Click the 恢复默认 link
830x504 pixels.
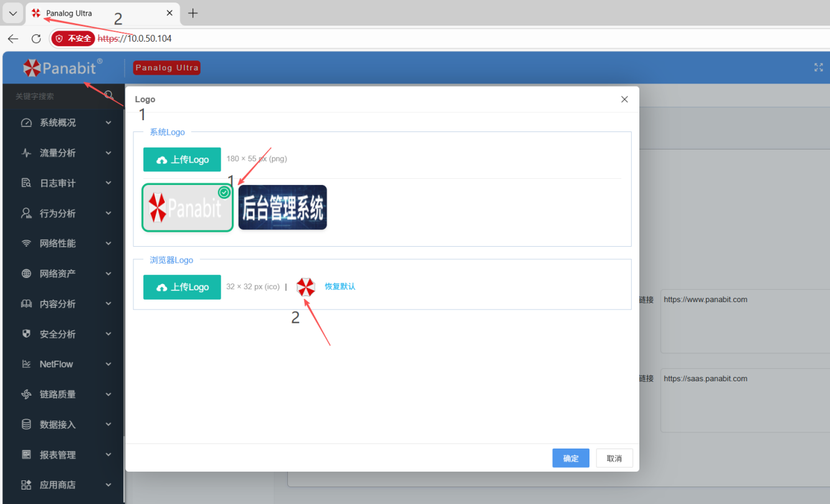340,287
